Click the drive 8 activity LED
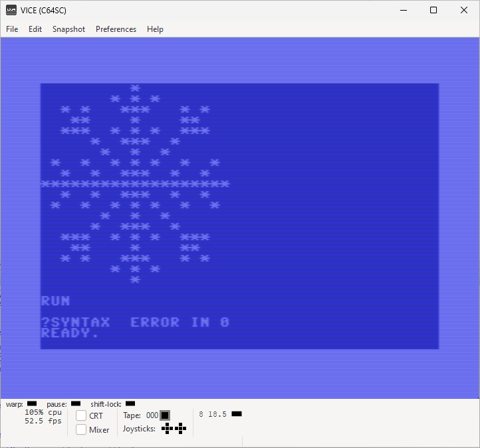 (x=236, y=414)
